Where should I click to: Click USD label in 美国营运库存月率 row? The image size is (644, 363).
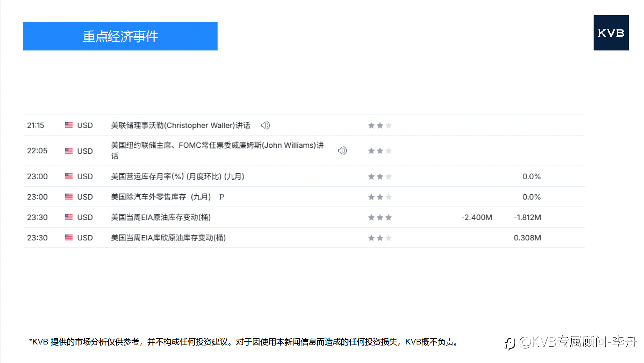coord(85,176)
